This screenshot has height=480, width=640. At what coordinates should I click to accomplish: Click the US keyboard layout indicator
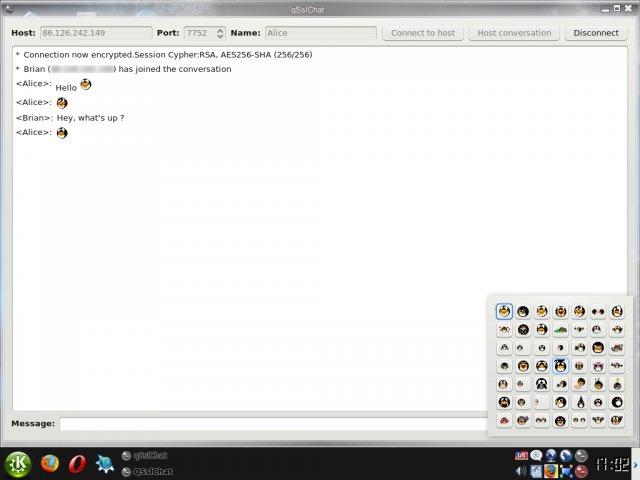point(521,456)
